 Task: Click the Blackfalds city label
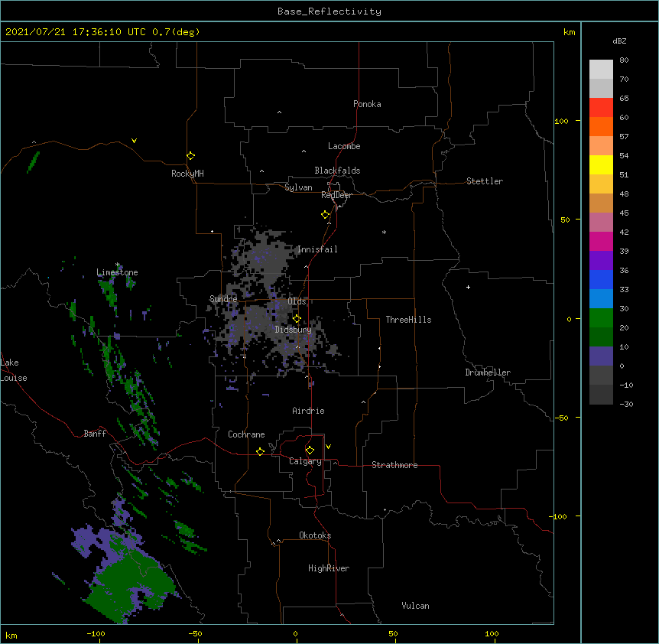tap(337, 171)
